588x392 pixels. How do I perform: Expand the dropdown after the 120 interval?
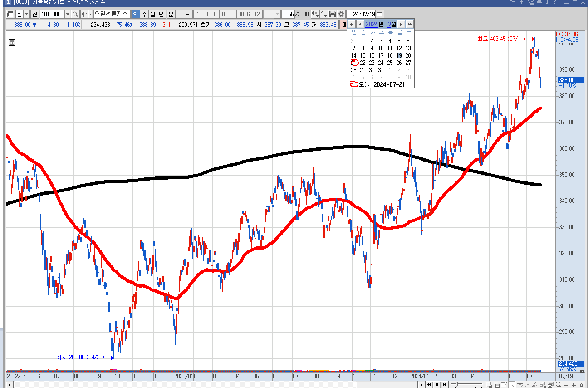coord(277,14)
